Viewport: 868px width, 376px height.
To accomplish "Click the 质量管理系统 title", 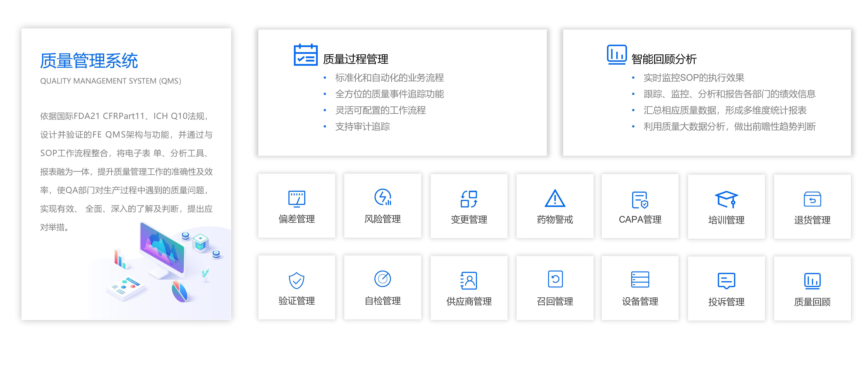I will [x=89, y=61].
